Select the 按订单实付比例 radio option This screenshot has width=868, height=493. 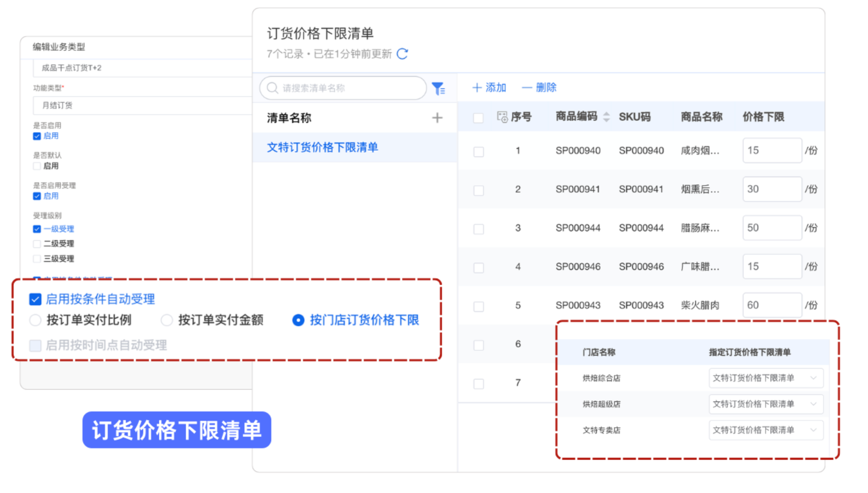click(35, 320)
